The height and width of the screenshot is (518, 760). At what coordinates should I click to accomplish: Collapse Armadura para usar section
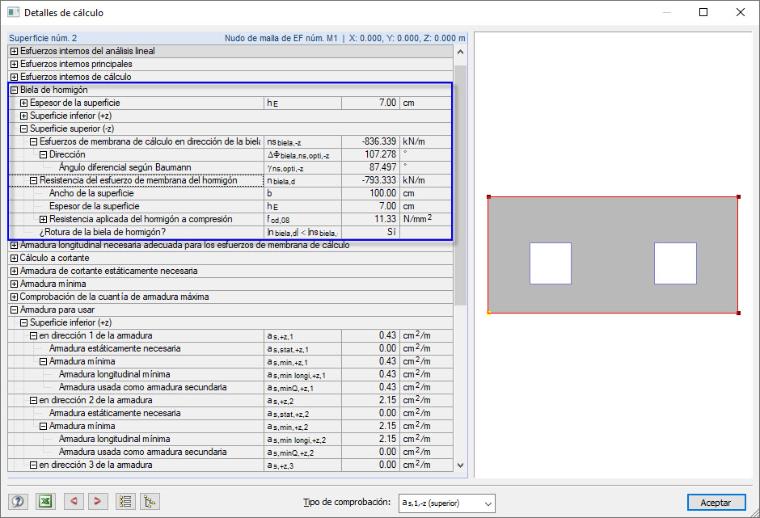pos(14,310)
